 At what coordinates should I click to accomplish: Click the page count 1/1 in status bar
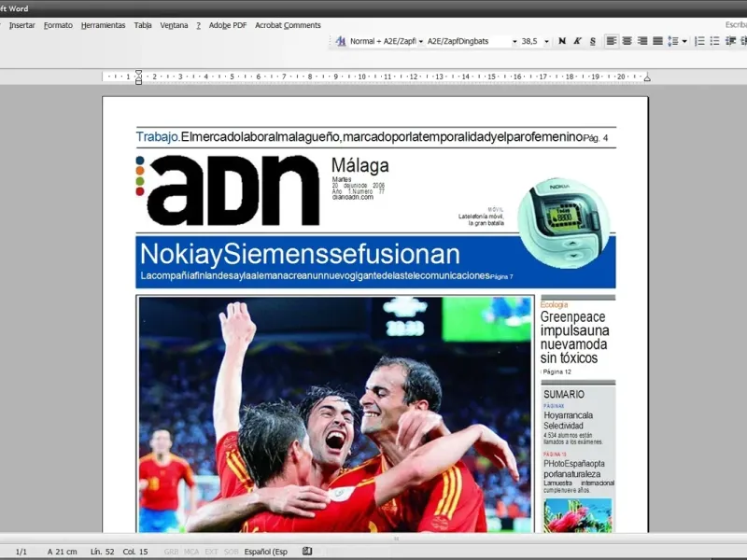click(x=21, y=552)
